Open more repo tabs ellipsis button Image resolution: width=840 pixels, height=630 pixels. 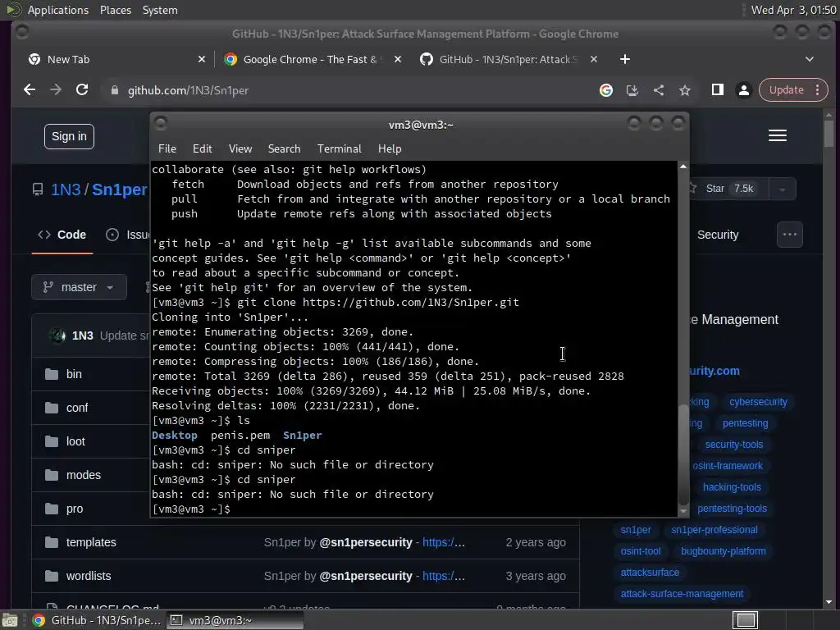(790, 235)
